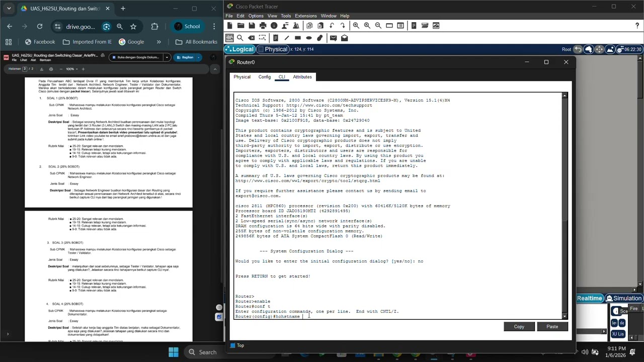This screenshot has height=362, width=644.
Task: Open the Windows Start menu
Action: click(x=174, y=352)
